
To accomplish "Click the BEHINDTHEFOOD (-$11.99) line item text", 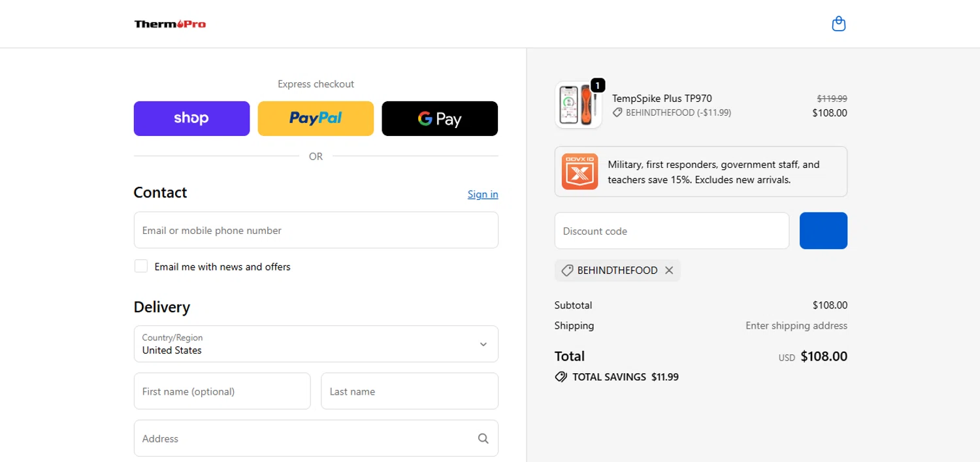I will point(678,112).
